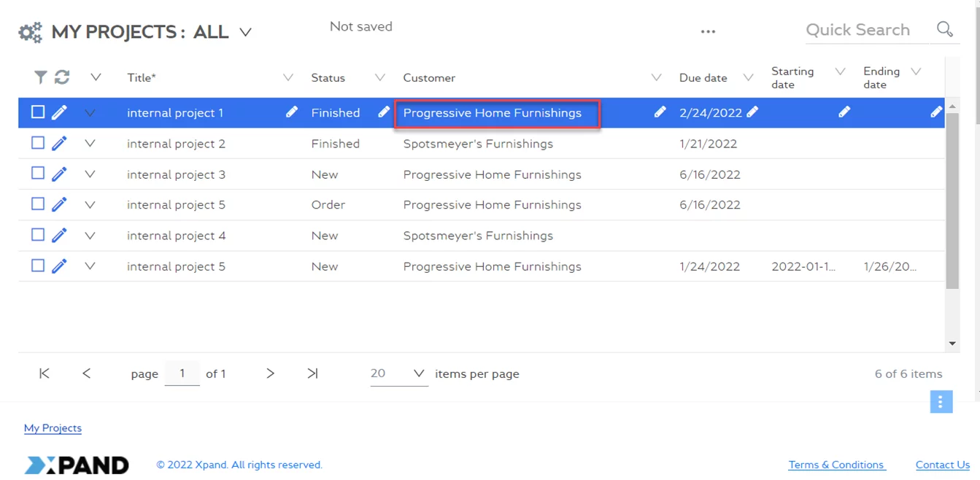This screenshot has height=480, width=980.
Task: Open the items per page dropdown
Action: pos(418,373)
